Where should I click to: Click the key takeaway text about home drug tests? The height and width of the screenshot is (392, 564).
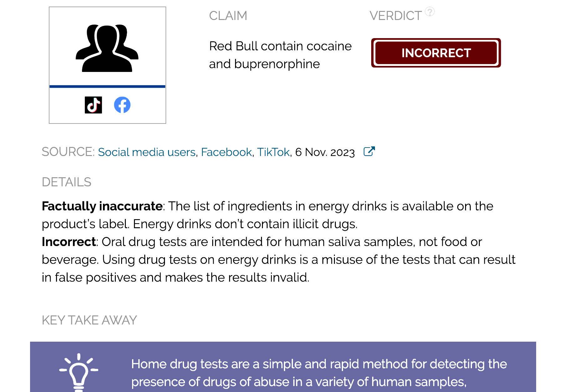[319, 373]
